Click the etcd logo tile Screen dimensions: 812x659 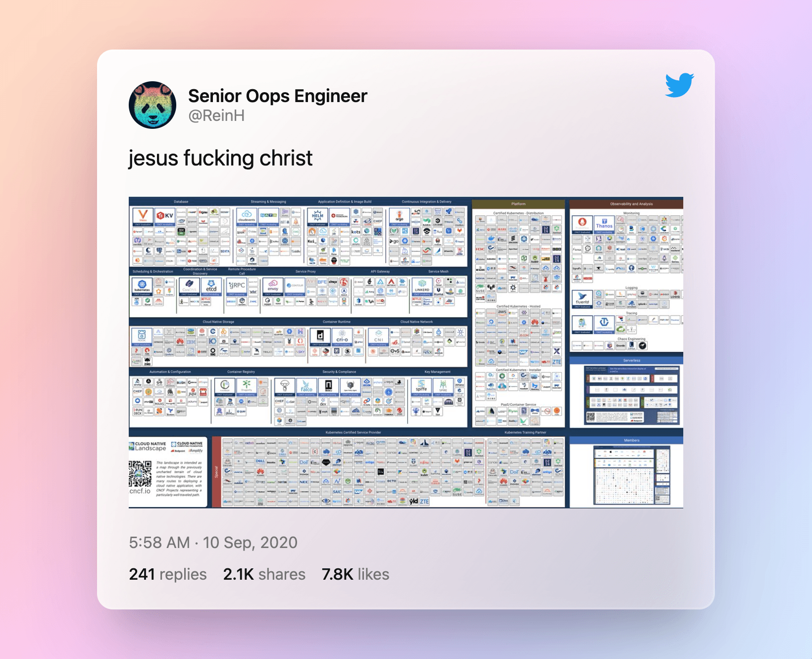click(211, 287)
